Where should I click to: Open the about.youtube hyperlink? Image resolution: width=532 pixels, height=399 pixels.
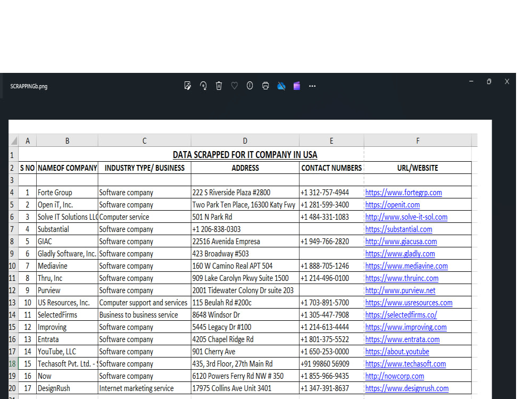[x=396, y=351]
